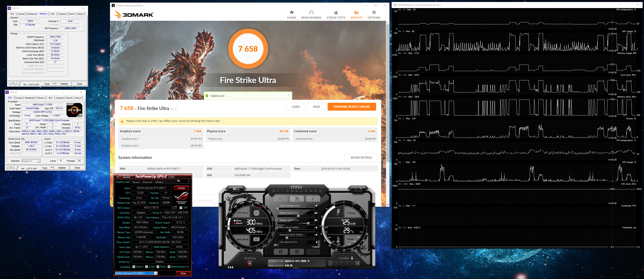Toggle the CUDA checkbox in GPU-Z

click(147, 267)
